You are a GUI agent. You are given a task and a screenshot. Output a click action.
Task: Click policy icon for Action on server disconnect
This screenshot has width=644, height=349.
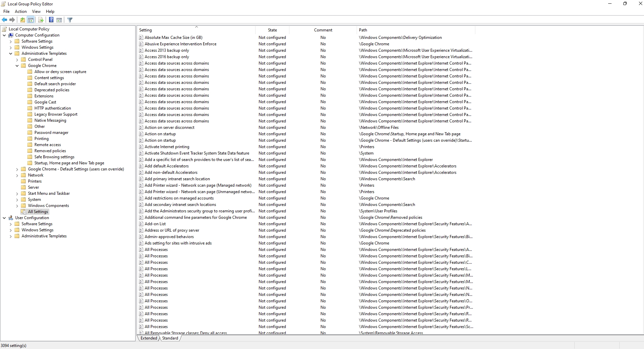[141, 127]
